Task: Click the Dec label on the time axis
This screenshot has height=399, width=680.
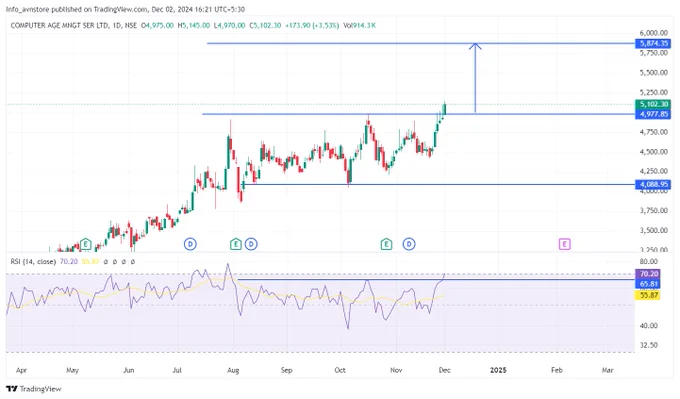Action: click(x=445, y=370)
